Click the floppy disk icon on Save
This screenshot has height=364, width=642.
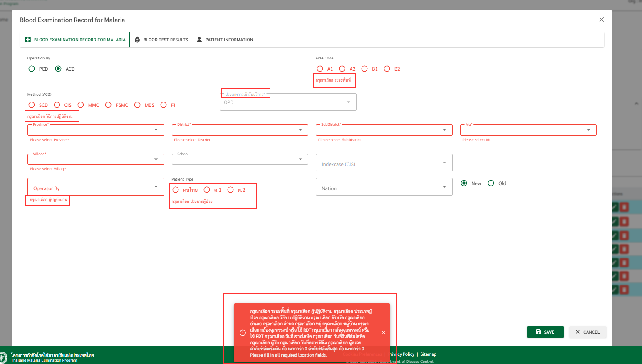point(538,332)
